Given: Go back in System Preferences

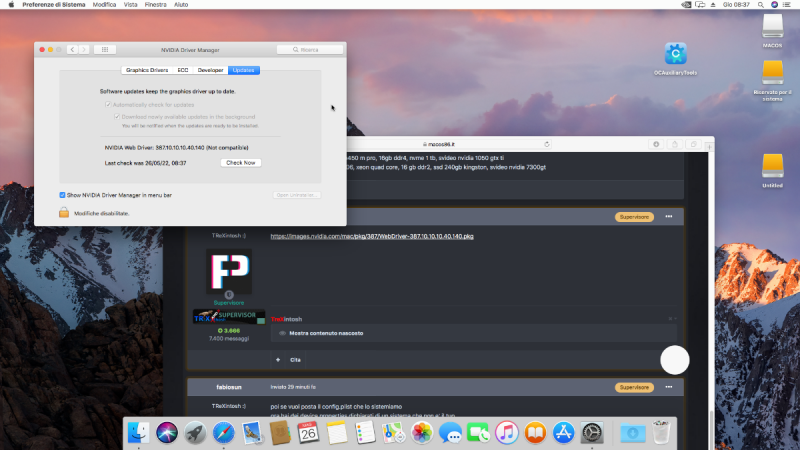Looking at the screenshot, I should coord(72,49).
